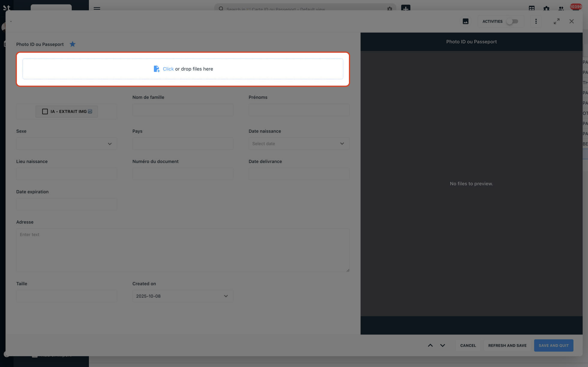Click the file upload icon
Image resolution: width=588 pixels, height=367 pixels.
pos(156,69)
